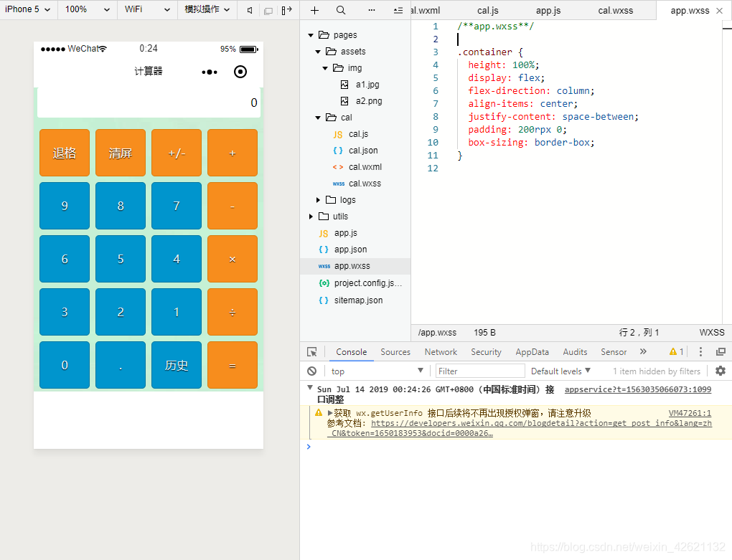The image size is (732, 560).
Task: Click the new file plus icon
Action: click(x=314, y=10)
